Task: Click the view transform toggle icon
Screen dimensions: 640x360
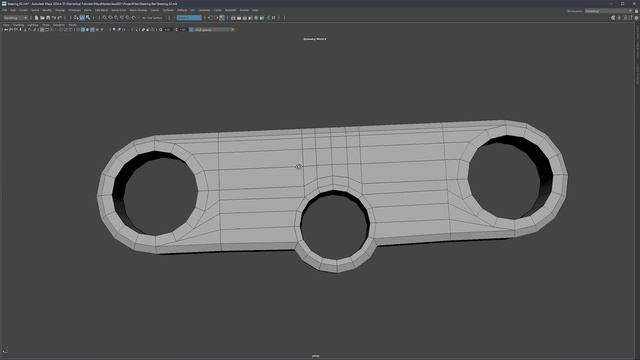Action: point(191,30)
